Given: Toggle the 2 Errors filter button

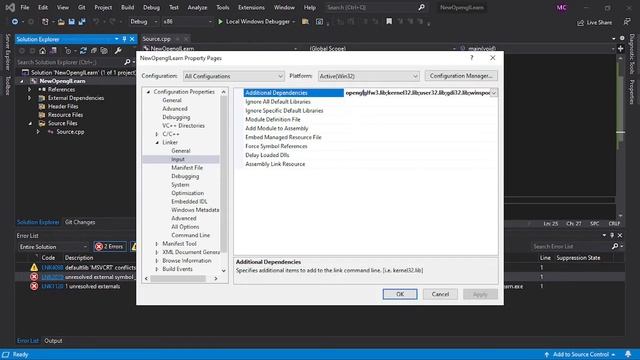Looking at the screenshot, I should coord(109,247).
